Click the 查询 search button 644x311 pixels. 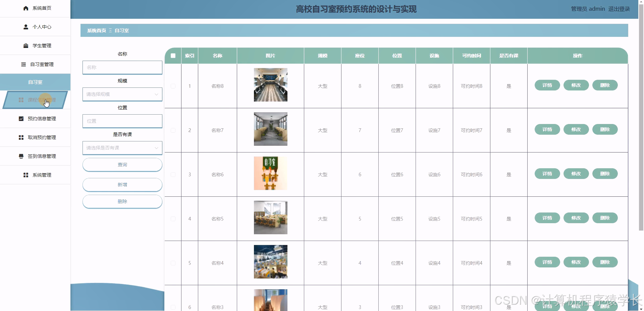click(122, 165)
